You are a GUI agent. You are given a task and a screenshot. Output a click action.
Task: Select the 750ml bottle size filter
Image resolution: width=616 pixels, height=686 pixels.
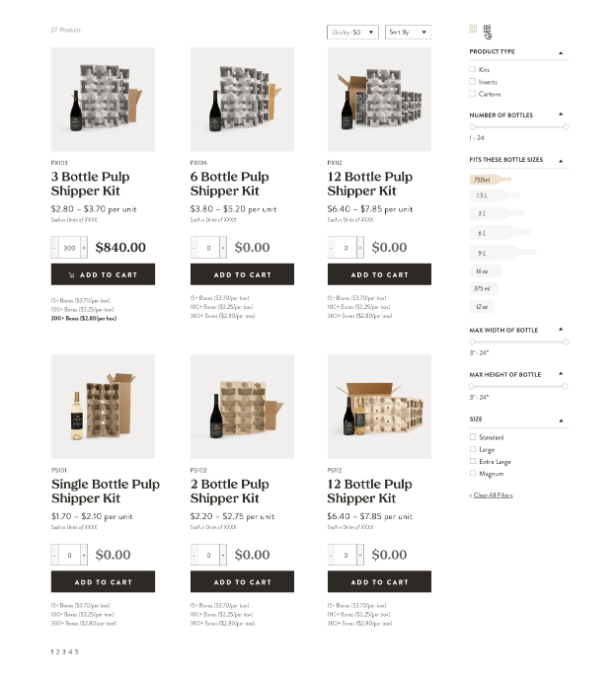point(491,180)
